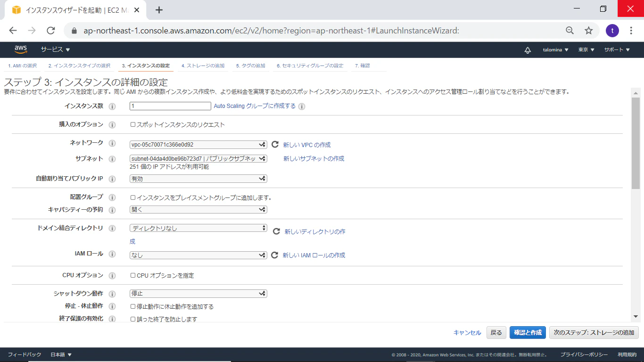Viewport: 644px width, 362px height.
Task: Click info icon next to キャパシティーの予約
Action: (x=112, y=210)
